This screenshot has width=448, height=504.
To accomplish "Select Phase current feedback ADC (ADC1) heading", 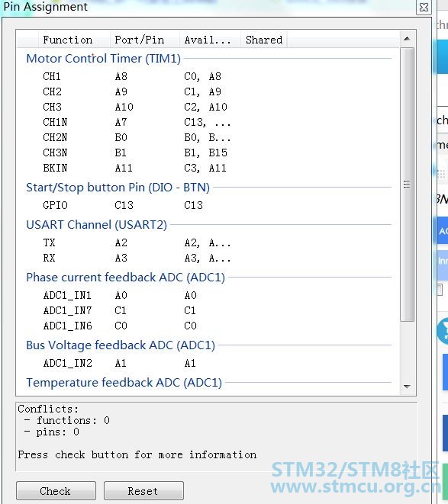I will 125,277.
